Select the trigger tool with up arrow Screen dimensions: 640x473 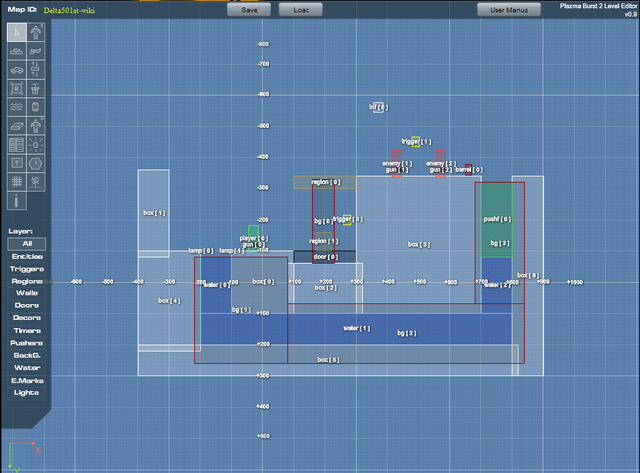pos(17,163)
